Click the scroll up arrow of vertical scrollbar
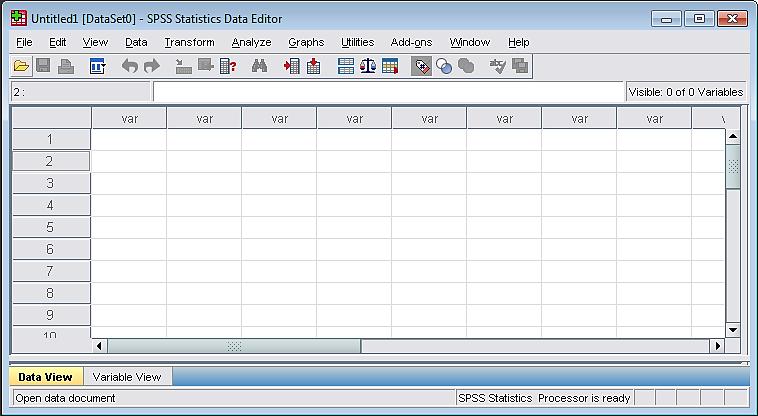Image resolution: width=758 pixels, height=416 pixels. 733,137
